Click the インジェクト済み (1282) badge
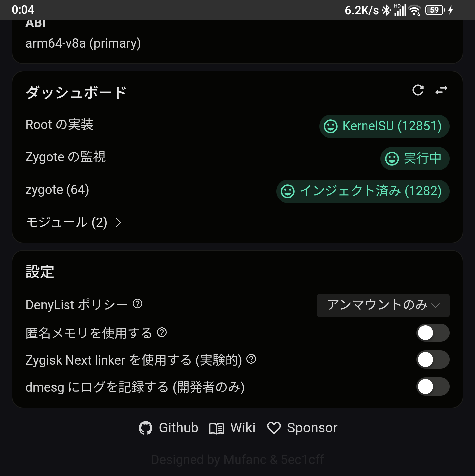Screen dimensions: 475x476 363,191
